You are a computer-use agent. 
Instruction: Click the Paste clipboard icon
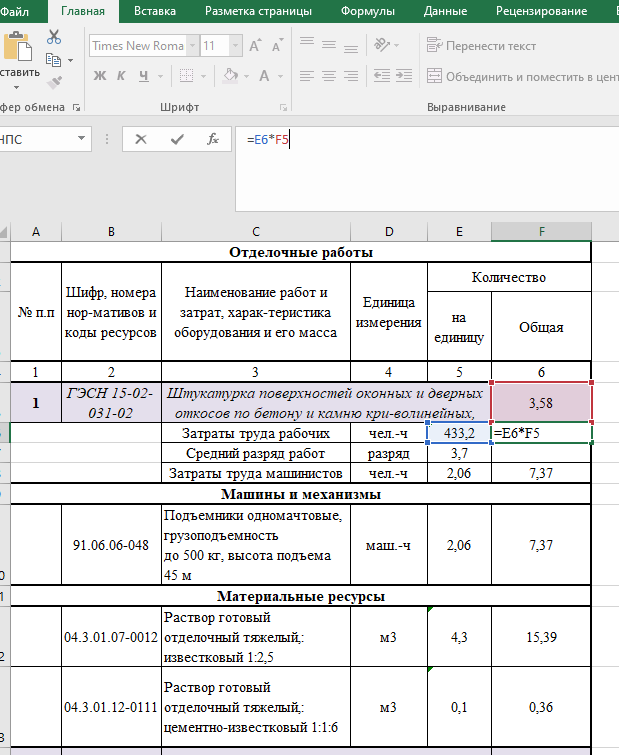point(18,47)
